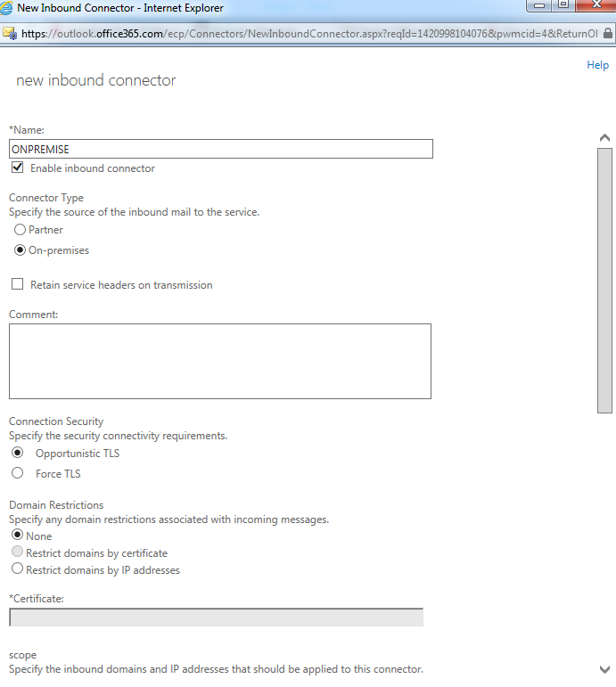Click the 'Connector Type' section label
The image size is (616, 687).
[x=46, y=198]
